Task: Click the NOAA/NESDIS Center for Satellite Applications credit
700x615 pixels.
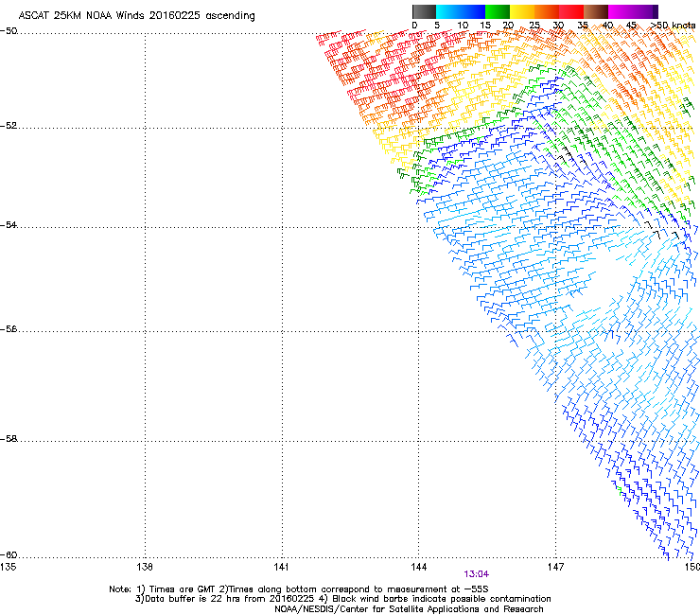Action: pyautogui.click(x=409, y=609)
